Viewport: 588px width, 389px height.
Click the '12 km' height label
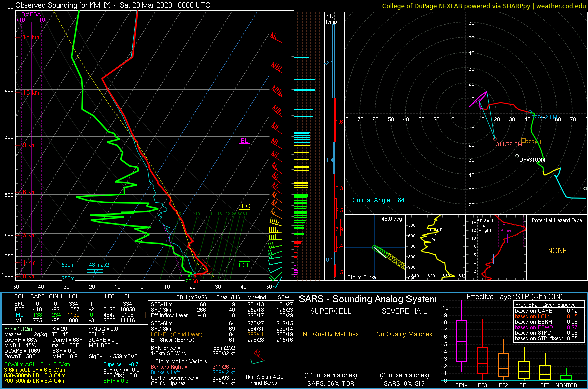30,93
